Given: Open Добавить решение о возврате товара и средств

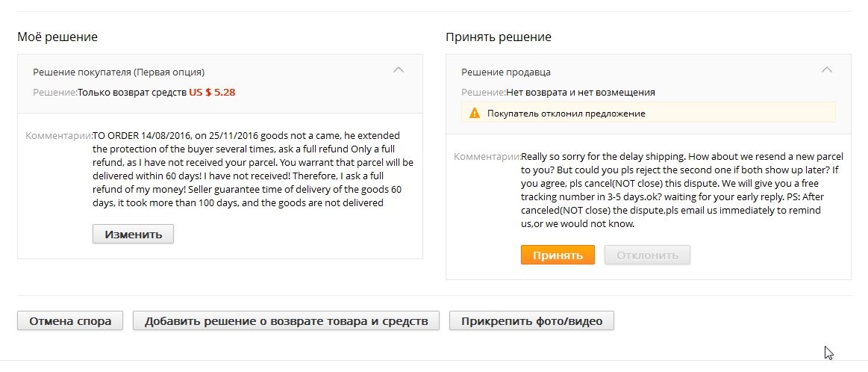Looking at the screenshot, I should pos(286,320).
